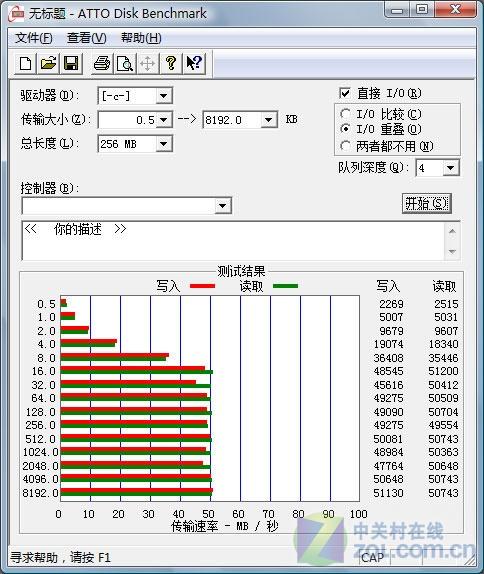Select the I/O 重叠 radio button
Screen dimensions: 484x574
point(345,129)
